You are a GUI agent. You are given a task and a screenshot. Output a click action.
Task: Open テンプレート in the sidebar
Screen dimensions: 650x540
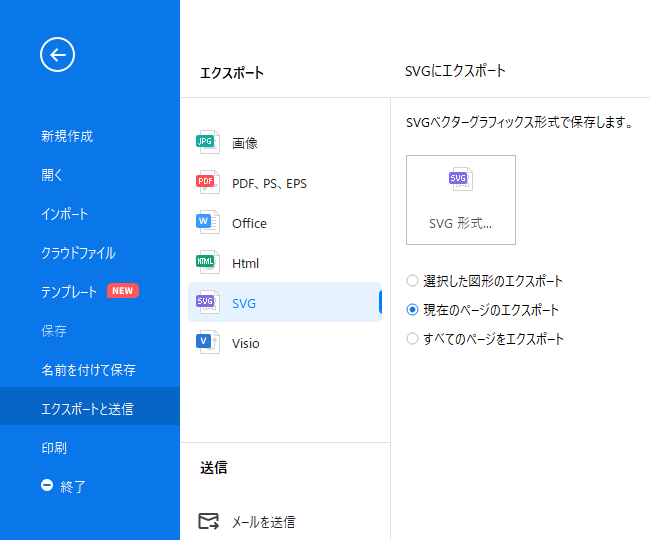pyautogui.click(x=69, y=292)
